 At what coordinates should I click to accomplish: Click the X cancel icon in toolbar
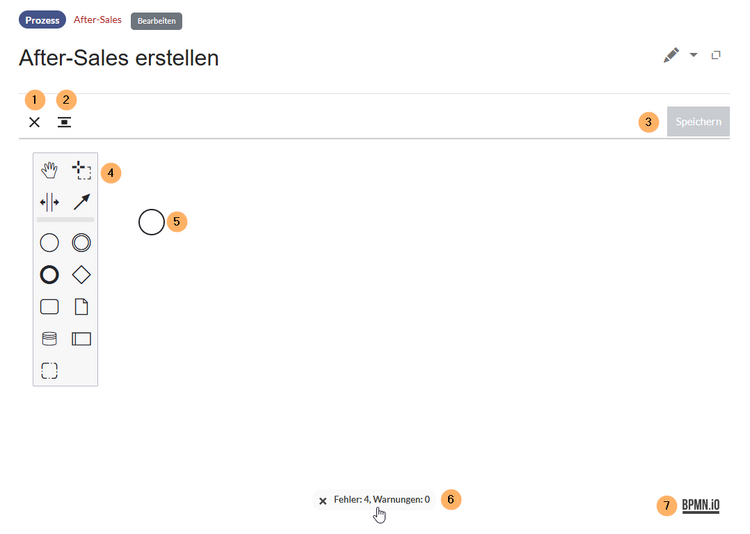[34, 122]
